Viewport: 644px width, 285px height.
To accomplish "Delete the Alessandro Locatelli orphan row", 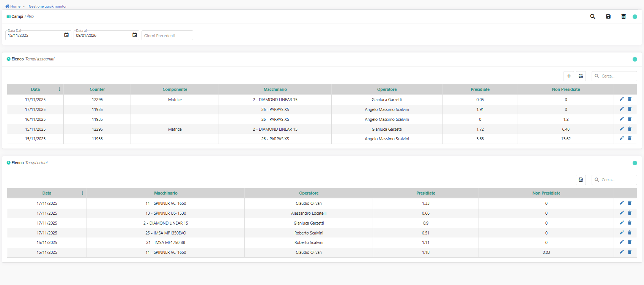I will (x=630, y=213).
